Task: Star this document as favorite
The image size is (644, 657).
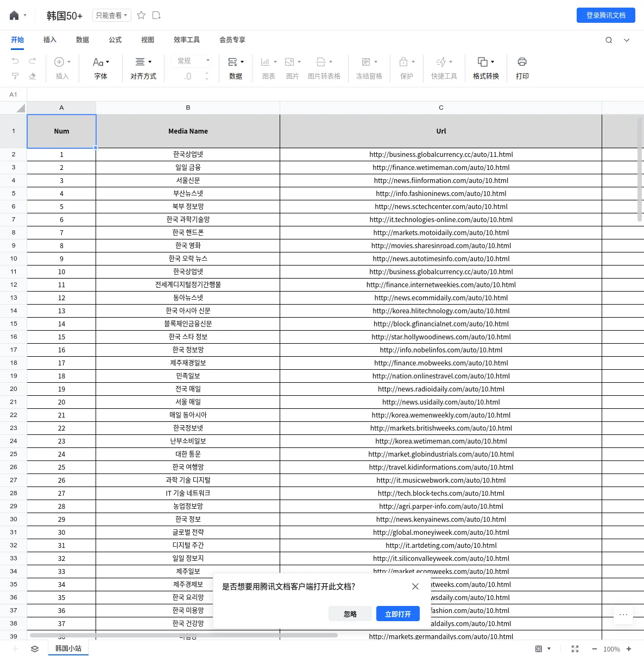Action: [141, 15]
